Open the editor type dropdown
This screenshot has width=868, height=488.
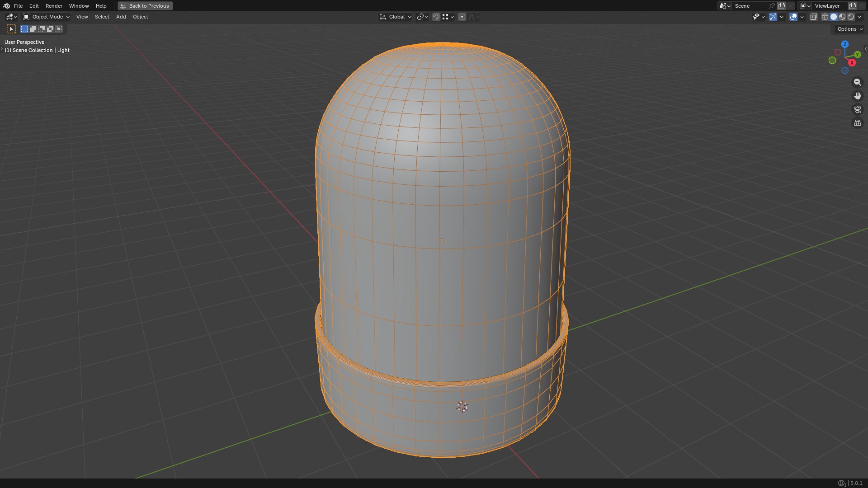[x=11, y=17]
